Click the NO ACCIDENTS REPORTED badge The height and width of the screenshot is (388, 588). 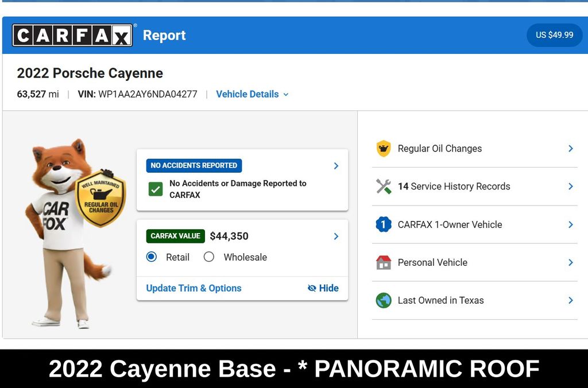(x=194, y=165)
